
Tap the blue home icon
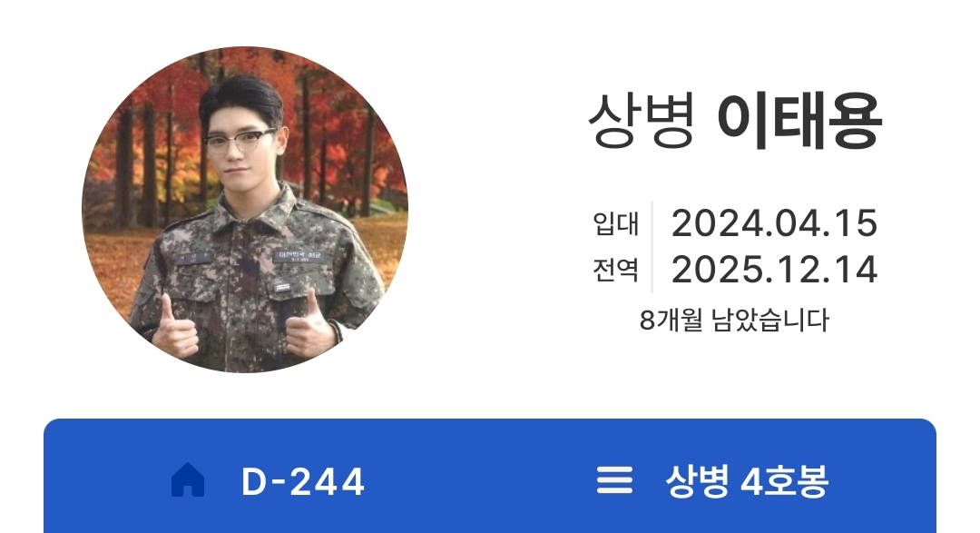pos(188,479)
